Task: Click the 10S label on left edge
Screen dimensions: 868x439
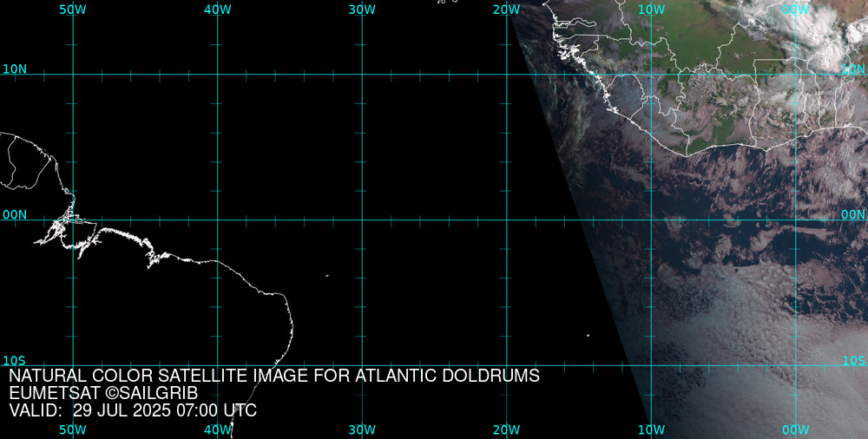Action: tap(14, 361)
